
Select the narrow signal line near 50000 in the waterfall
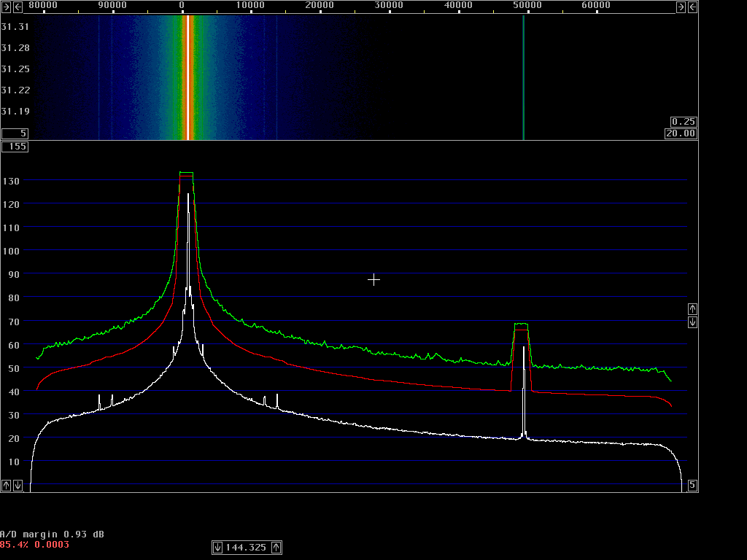point(524,77)
